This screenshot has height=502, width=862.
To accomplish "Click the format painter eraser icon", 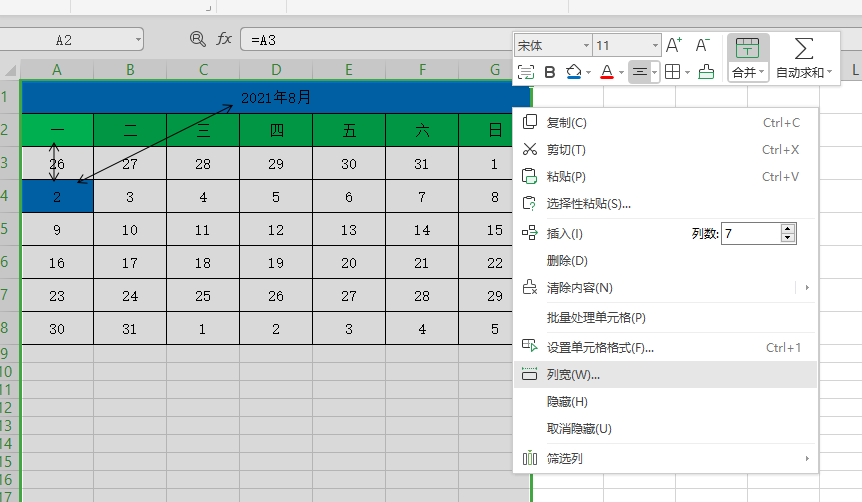I will coord(706,72).
